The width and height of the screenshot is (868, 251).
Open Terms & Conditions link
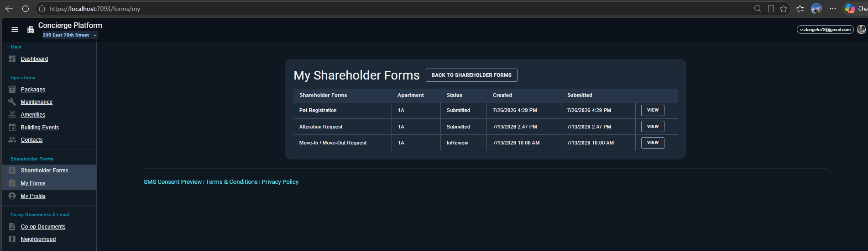pyautogui.click(x=232, y=182)
